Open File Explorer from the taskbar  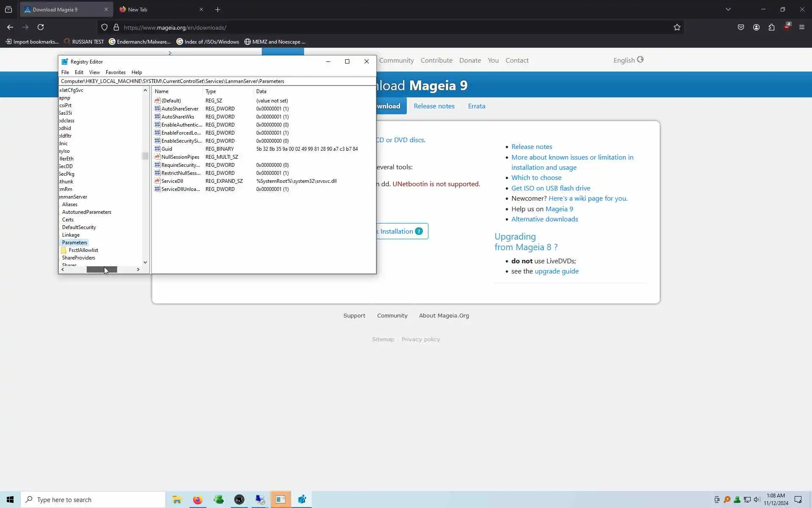click(177, 500)
